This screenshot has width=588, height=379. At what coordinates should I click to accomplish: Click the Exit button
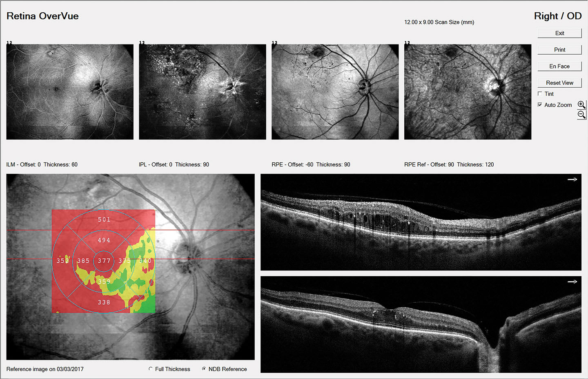coord(559,33)
